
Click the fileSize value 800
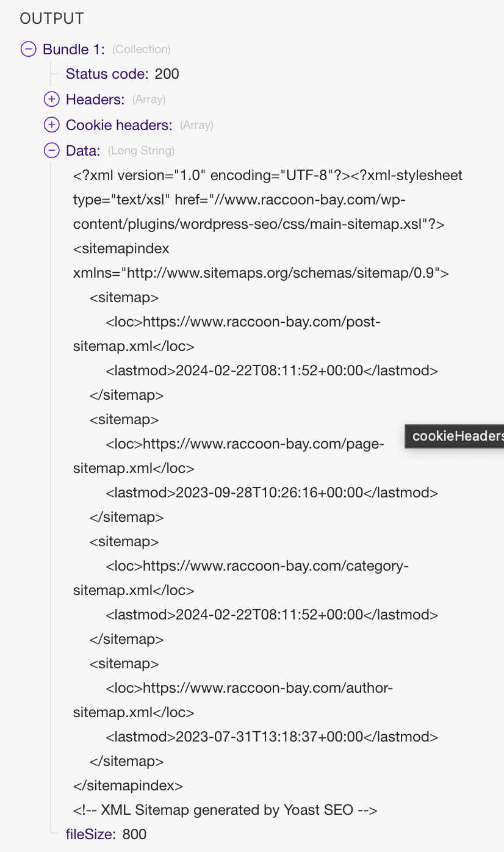(134, 834)
